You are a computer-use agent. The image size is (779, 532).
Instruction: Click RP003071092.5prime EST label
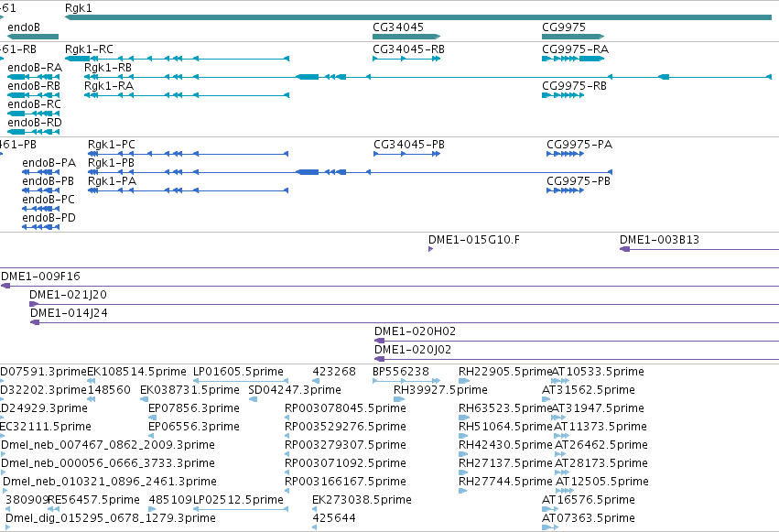345,463
